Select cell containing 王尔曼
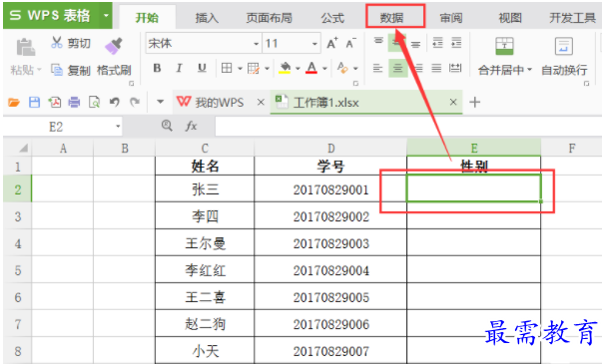This screenshot has width=606, height=364. click(x=205, y=242)
